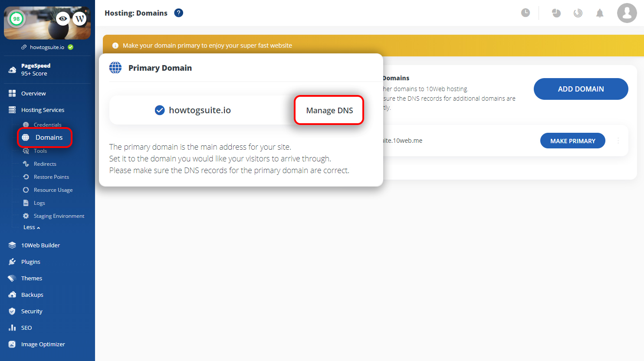Click the Hosting Services server icon
Viewport: 644px width, 361px height.
pos(12,110)
